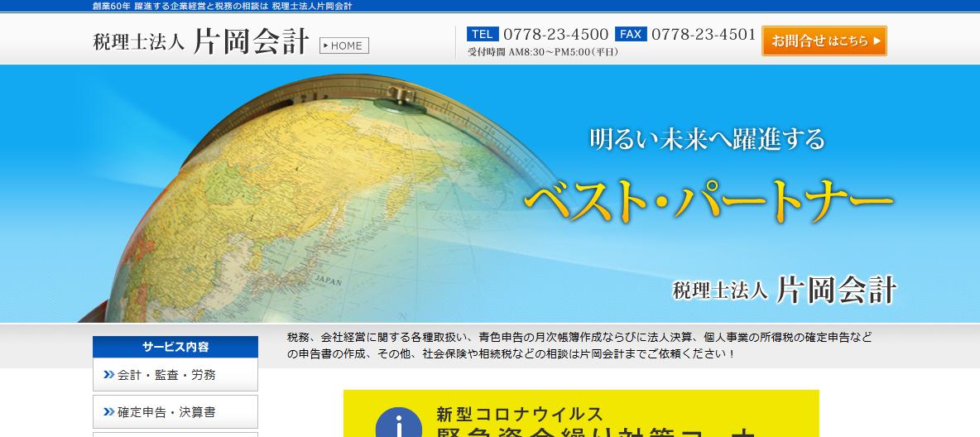Click the ベスト・パートナー hero headline

pyautogui.click(x=709, y=203)
